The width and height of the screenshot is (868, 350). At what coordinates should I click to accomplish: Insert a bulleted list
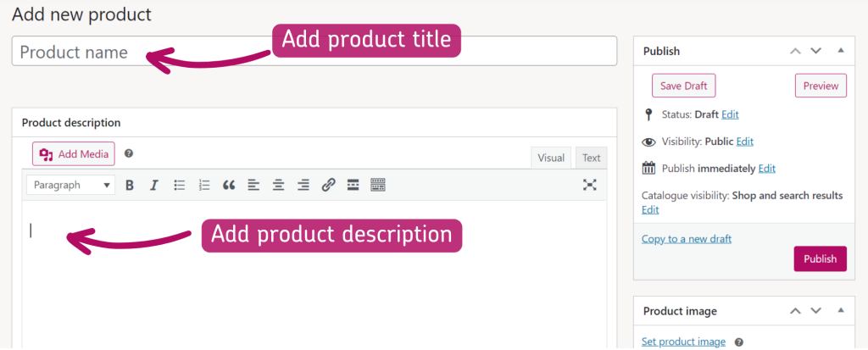pyautogui.click(x=179, y=185)
